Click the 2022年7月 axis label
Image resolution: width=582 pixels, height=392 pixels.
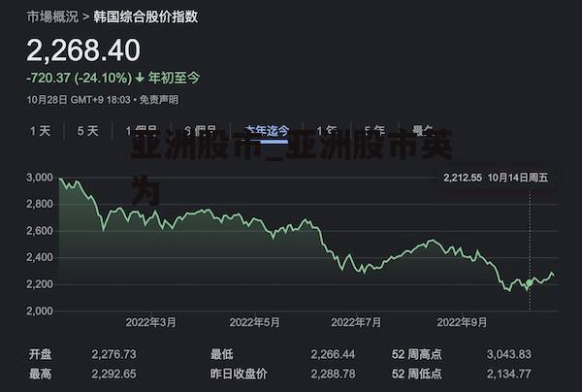click(356, 322)
